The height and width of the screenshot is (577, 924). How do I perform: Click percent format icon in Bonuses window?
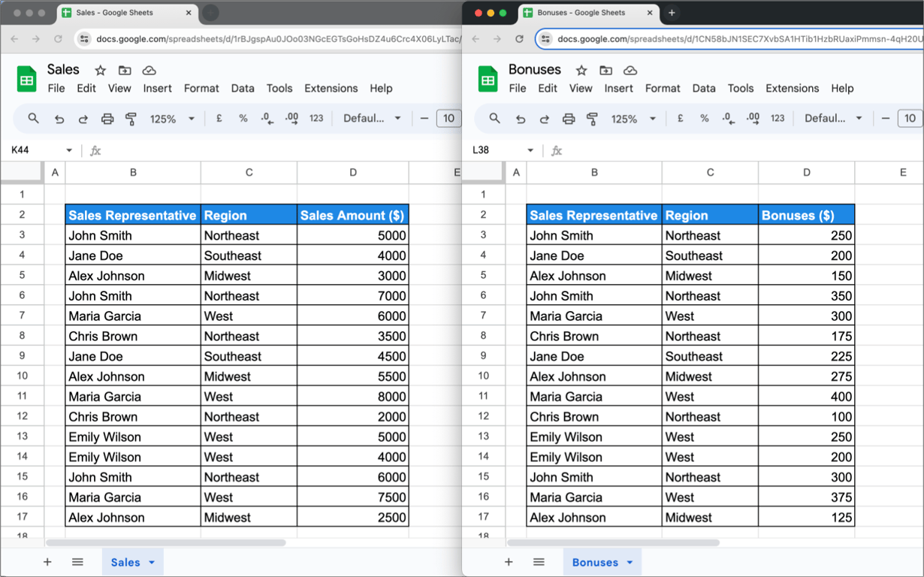(x=704, y=119)
